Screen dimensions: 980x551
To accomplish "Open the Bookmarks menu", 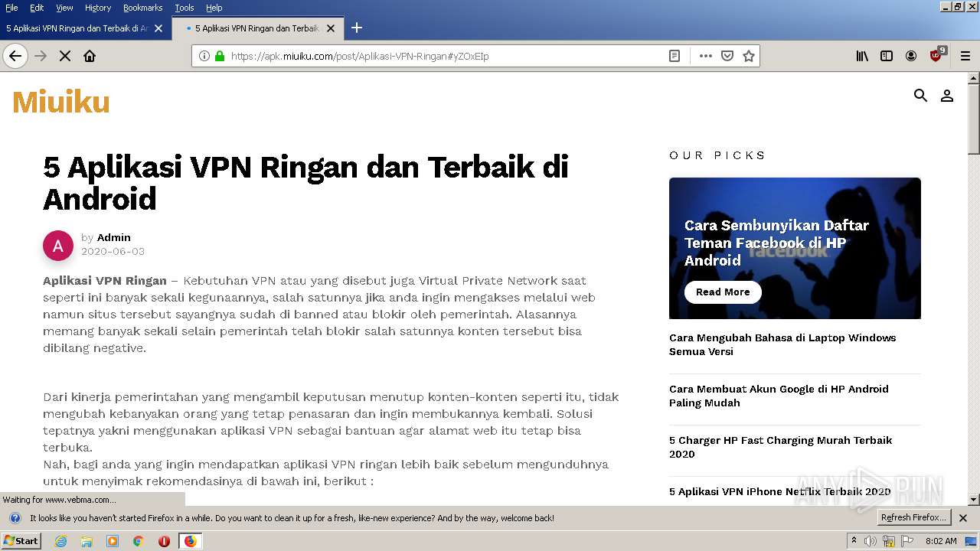I will [142, 8].
